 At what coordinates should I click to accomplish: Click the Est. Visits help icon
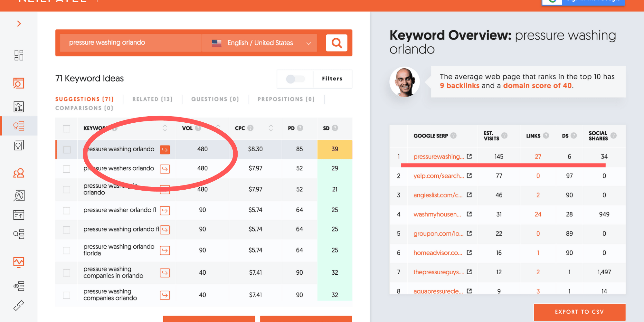[x=504, y=136]
